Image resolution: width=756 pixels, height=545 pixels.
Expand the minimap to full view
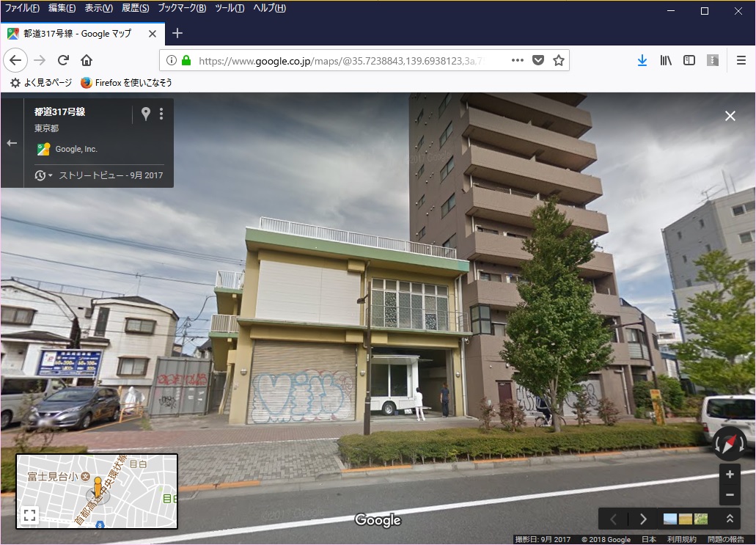tap(29, 515)
